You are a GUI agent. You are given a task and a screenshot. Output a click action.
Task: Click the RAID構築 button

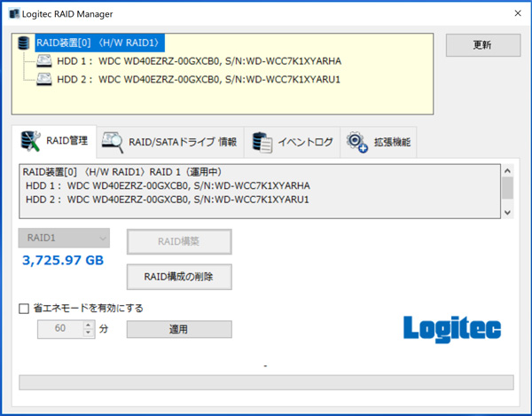[x=179, y=241]
